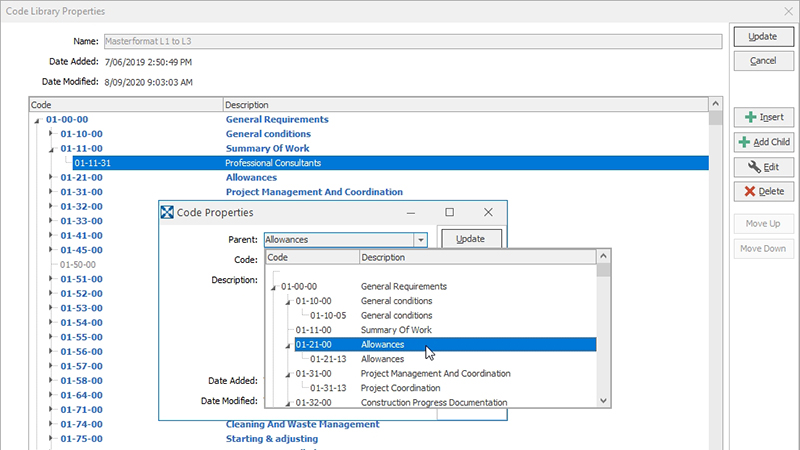
Task: Collapse 01-32-00 in the Parent dropdown tree
Action: (x=288, y=404)
